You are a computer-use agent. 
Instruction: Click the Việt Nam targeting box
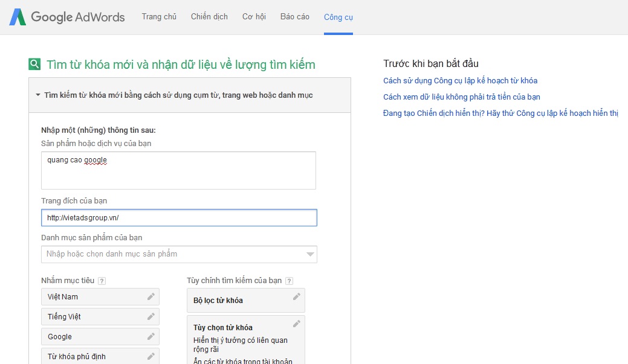100,297
